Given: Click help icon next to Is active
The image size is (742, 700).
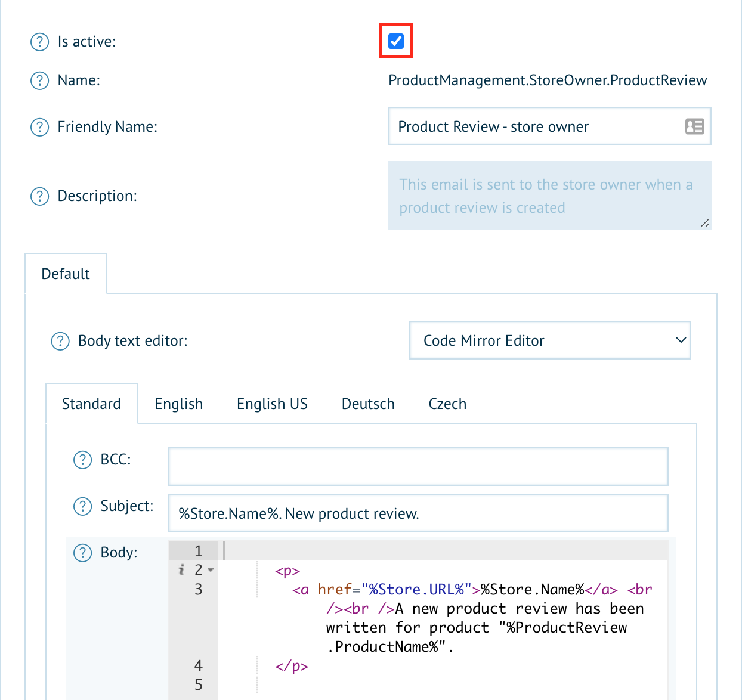Looking at the screenshot, I should (x=39, y=42).
